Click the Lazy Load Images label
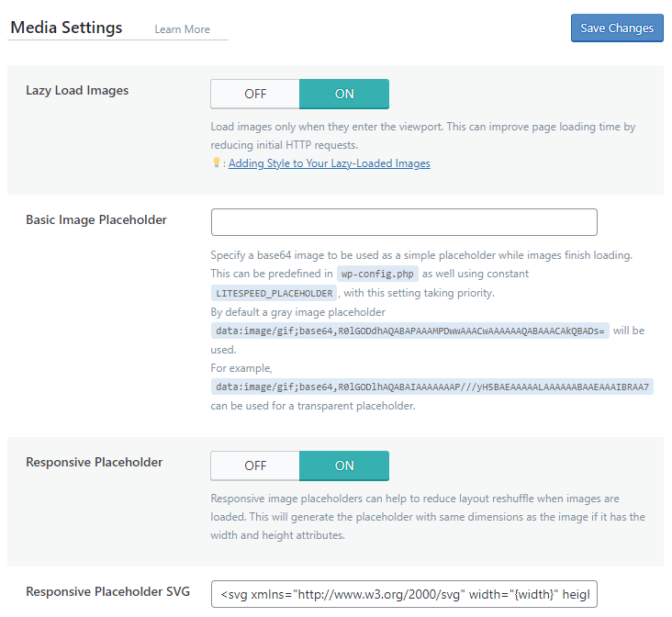Viewport: 672px width, 617px height. (x=77, y=91)
